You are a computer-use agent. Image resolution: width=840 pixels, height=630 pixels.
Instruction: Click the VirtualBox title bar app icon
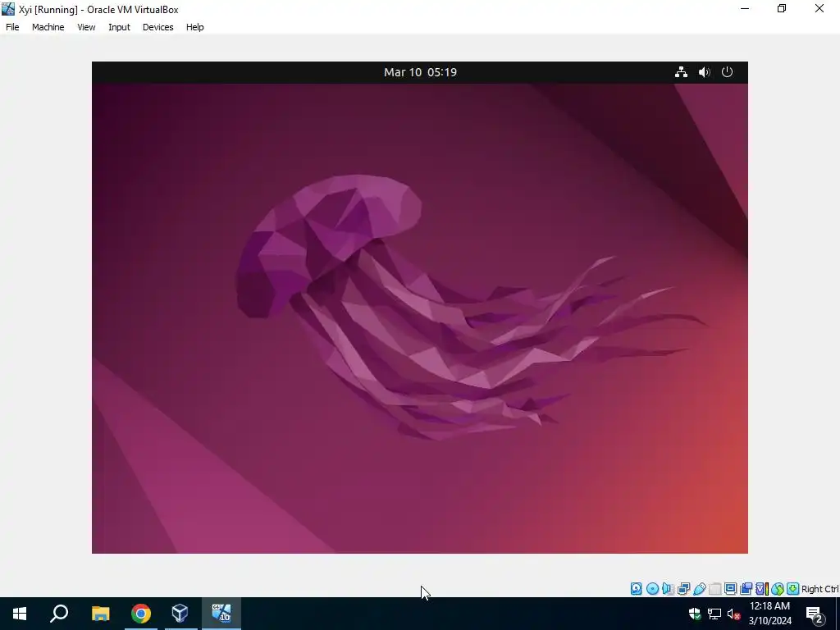tap(8, 9)
